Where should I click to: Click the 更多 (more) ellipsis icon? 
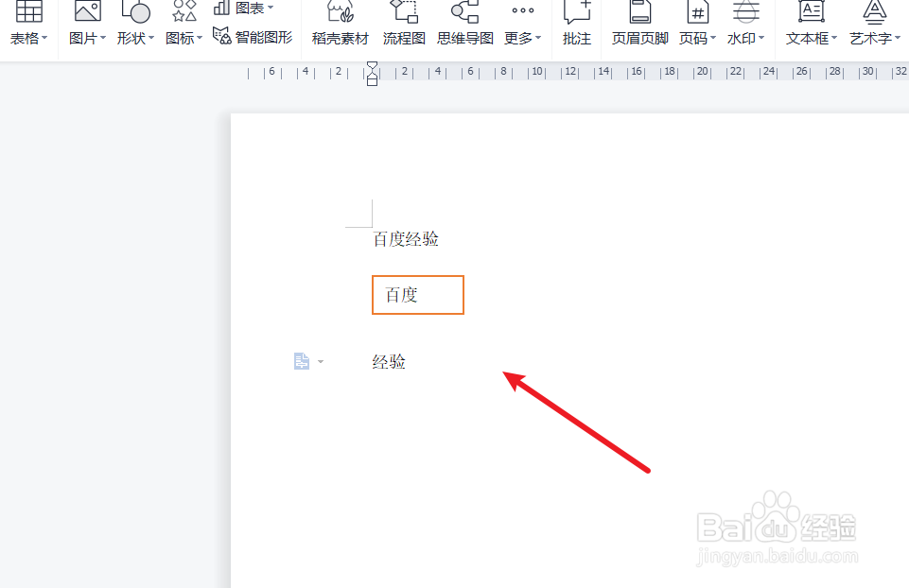tap(523, 10)
